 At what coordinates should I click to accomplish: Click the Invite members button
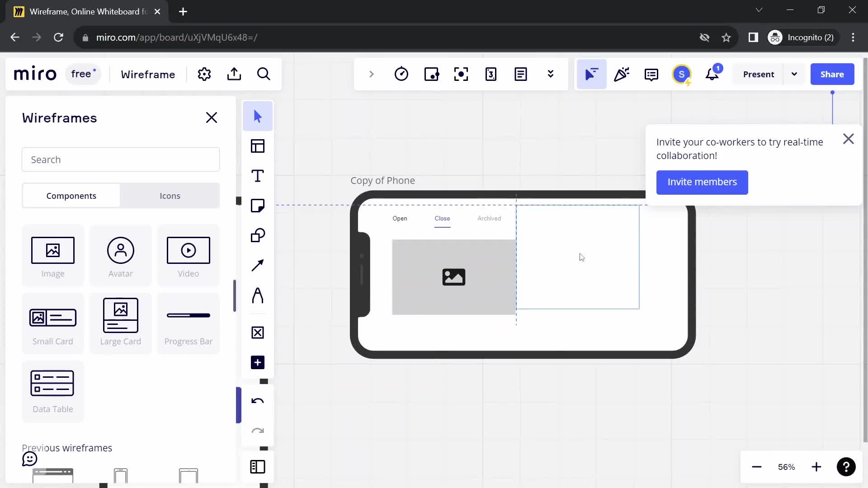coord(702,182)
